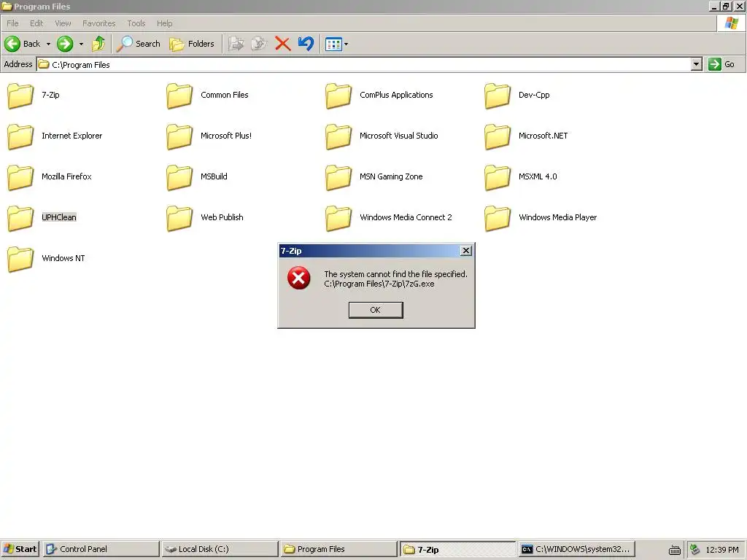Click the Copy To toolbar icon

click(259, 44)
